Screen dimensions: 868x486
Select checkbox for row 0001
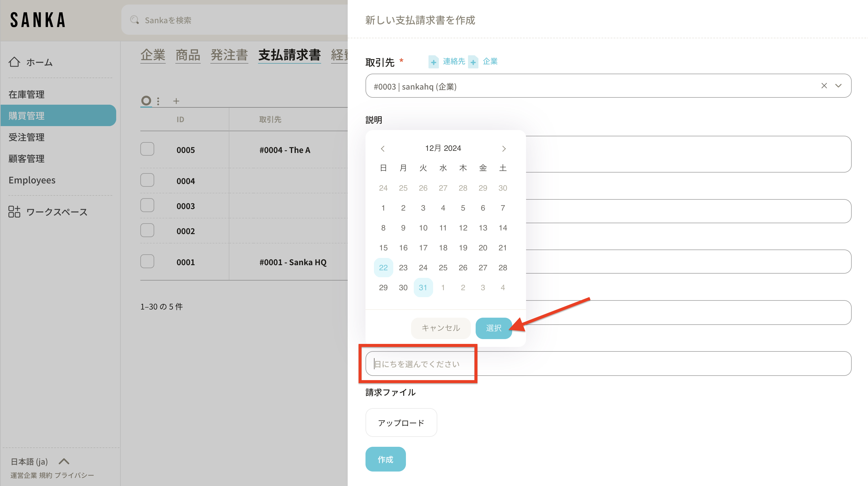click(x=147, y=261)
